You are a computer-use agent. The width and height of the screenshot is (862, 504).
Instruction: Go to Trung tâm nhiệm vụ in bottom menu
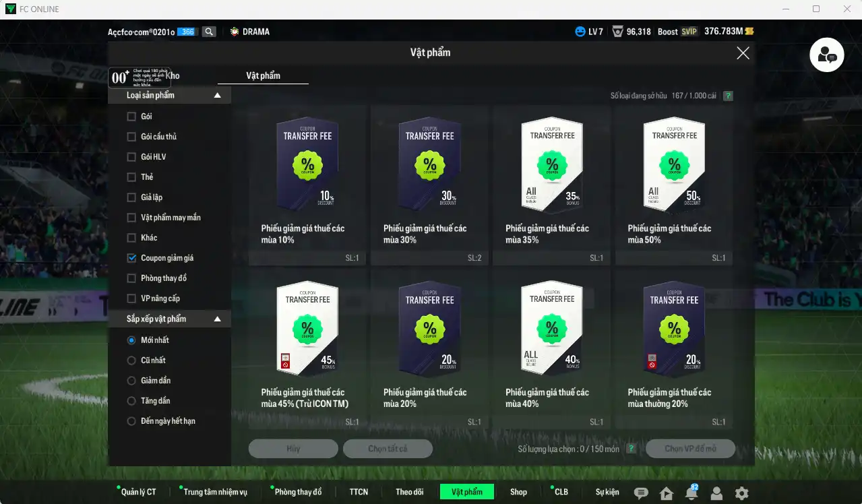point(215,492)
